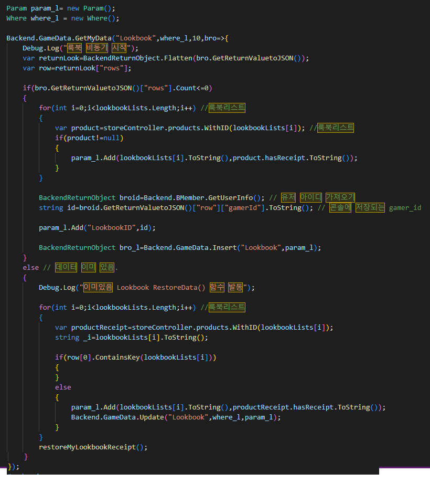Viewport: 430px width, 504px height.
Task: Click 'Count<=0' in the if condition
Action: (192, 88)
